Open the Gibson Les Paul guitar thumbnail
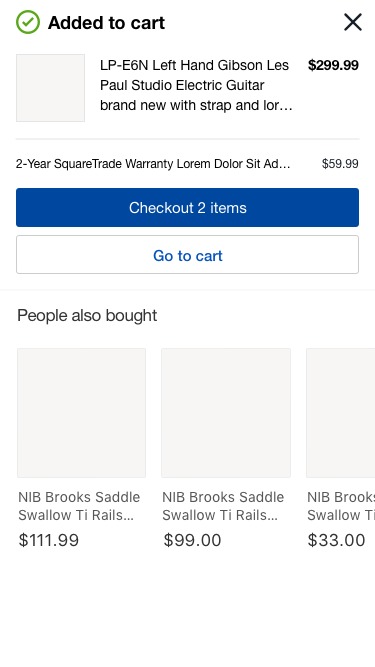 click(x=51, y=88)
